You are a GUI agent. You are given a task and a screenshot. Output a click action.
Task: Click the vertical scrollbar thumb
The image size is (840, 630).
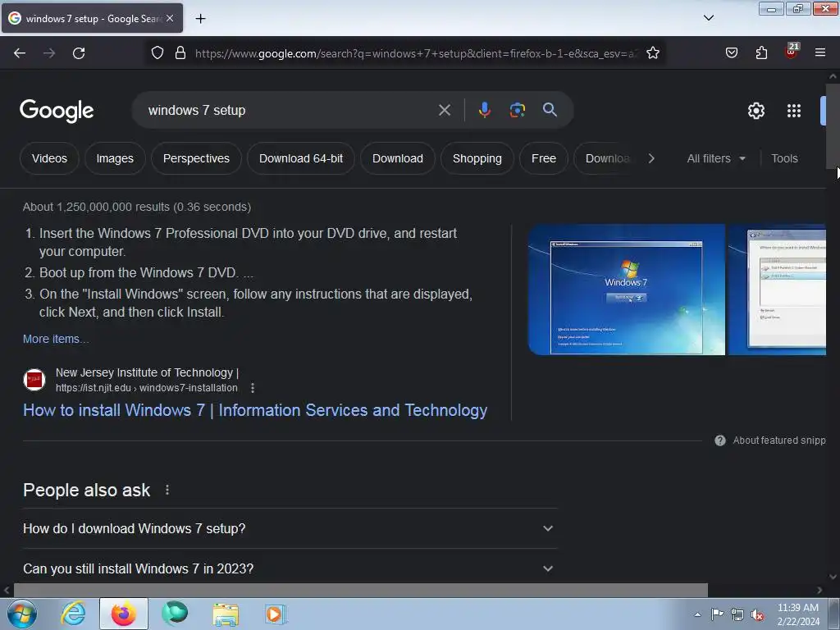pos(833,126)
